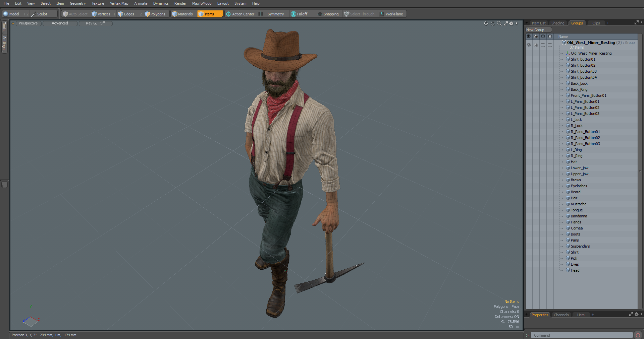Select Suspenders item
Screen dimensions: 644x339
(580, 246)
